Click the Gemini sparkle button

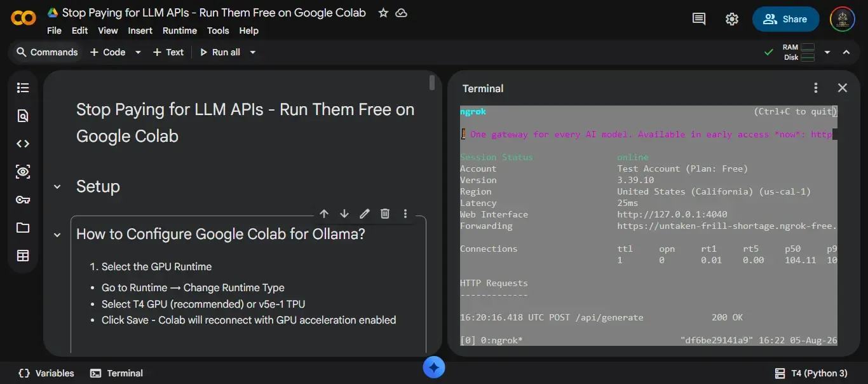click(434, 367)
